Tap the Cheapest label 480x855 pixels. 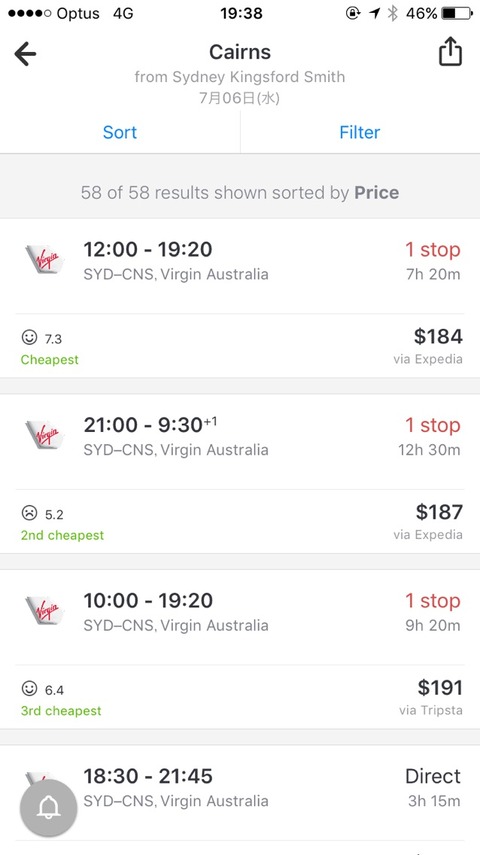tap(50, 360)
